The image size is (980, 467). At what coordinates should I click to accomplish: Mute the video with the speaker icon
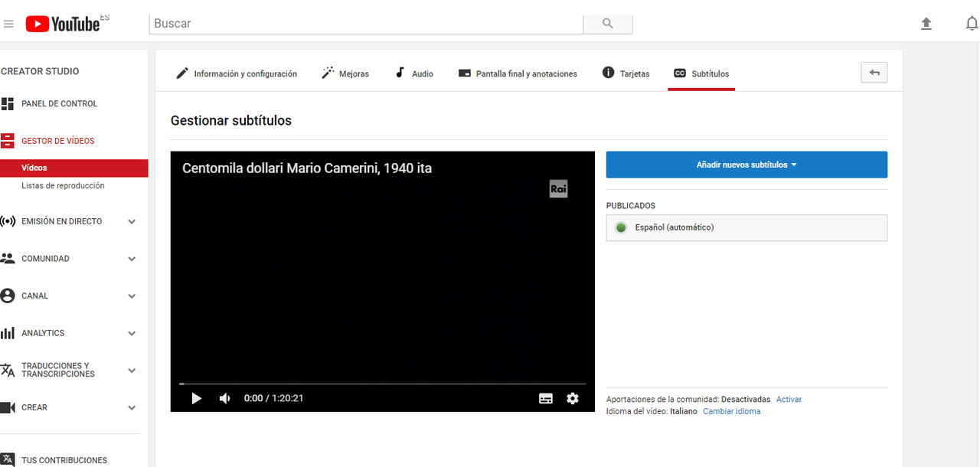(x=225, y=398)
